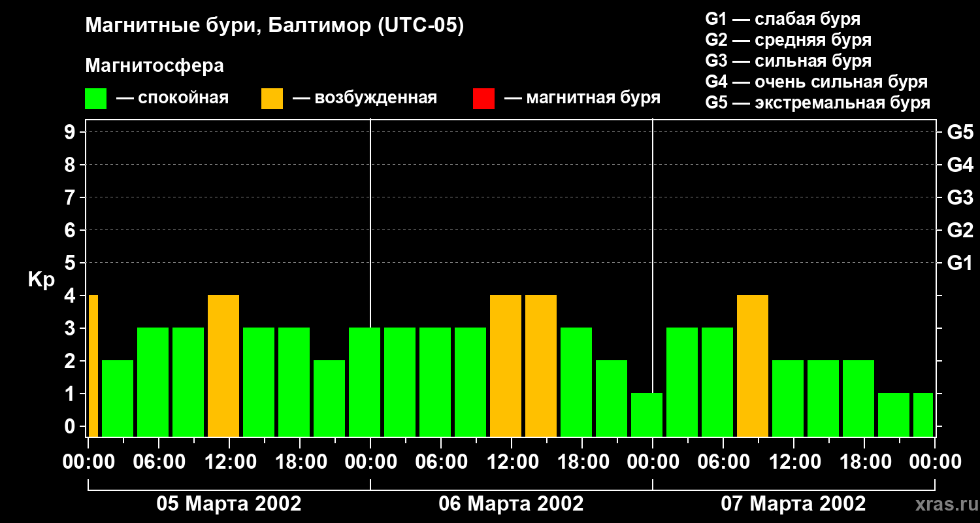Click the "Kp" axis title
Image resolution: width=980 pixels, height=523 pixels.
tap(41, 280)
